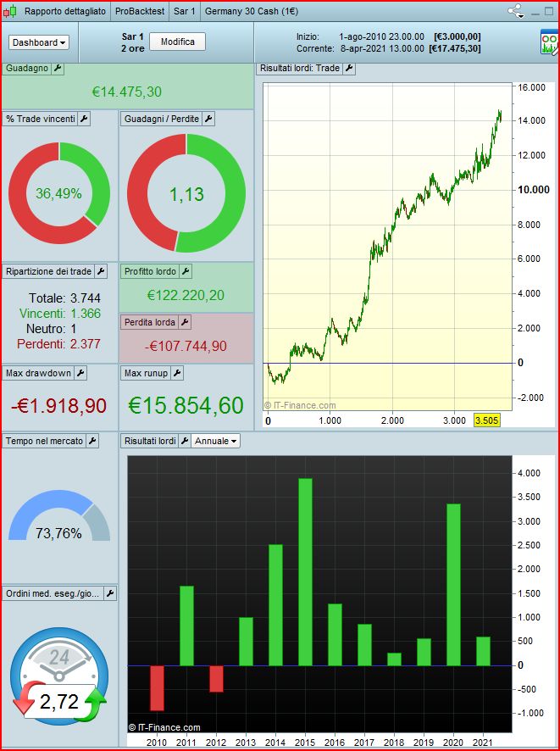This screenshot has height=751, width=560.
Task: Click wrench icon beside % Trade vincenti
Action: [83, 119]
